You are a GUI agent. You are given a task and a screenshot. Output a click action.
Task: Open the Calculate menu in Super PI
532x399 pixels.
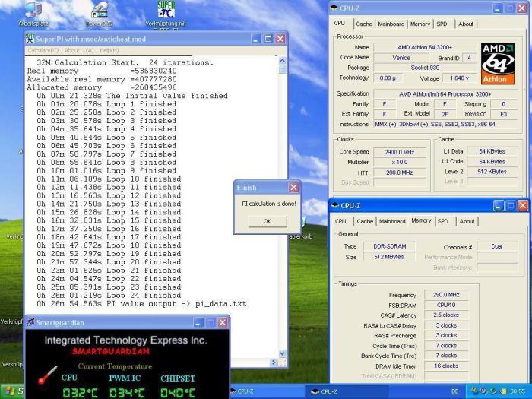pos(43,50)
